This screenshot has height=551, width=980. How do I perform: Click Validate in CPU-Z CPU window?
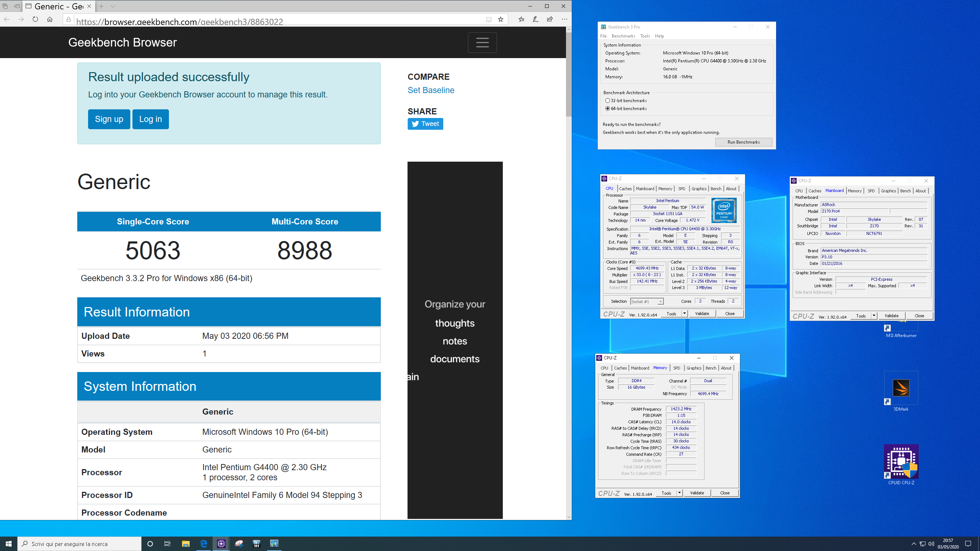(x=702, y=314)
